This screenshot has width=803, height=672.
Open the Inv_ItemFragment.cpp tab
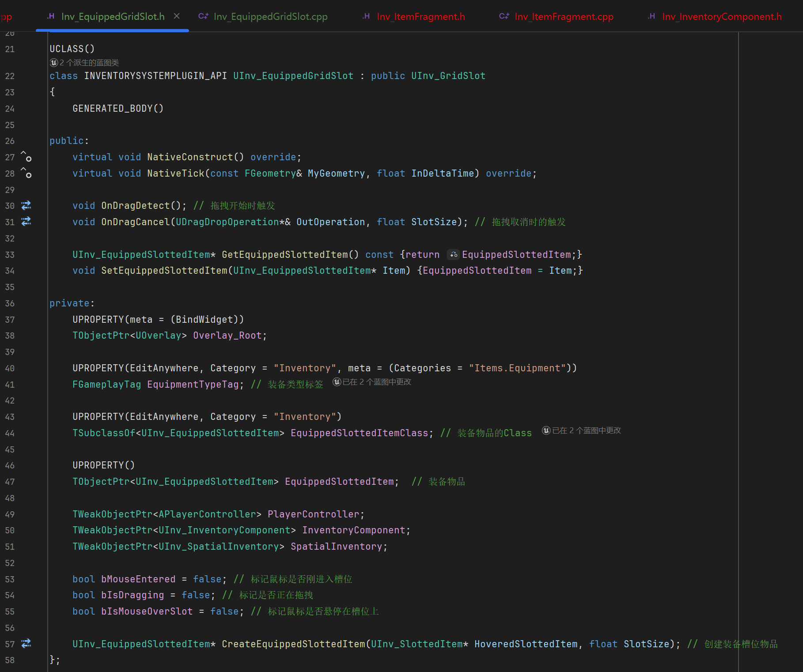(x=557, y=16)
